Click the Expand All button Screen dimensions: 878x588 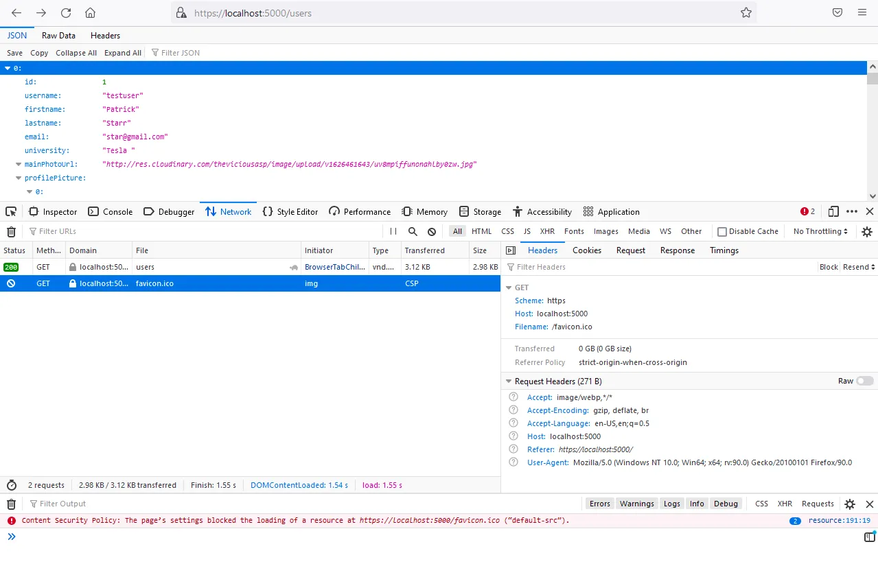123,53
